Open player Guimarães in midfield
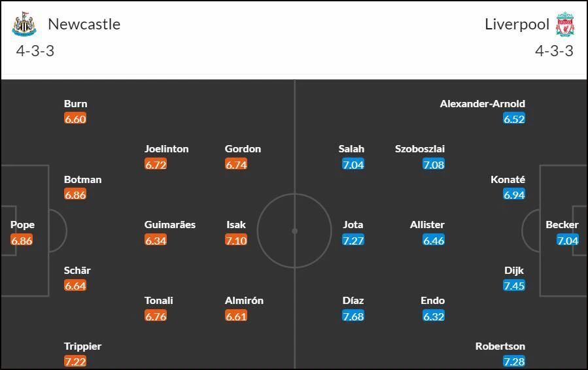The width and height of the screenshot is (588, 370). [x=170, y=224]
